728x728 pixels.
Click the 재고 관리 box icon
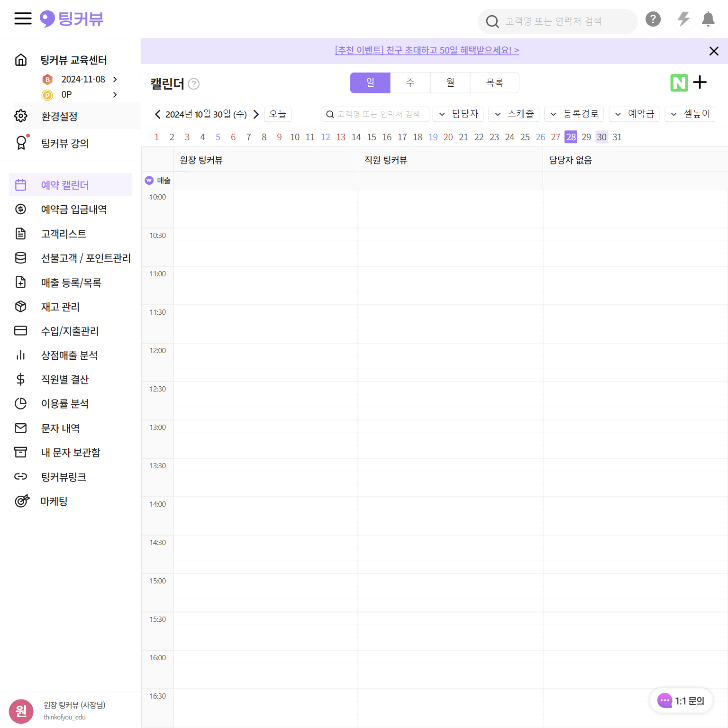(x=21, y=306)
